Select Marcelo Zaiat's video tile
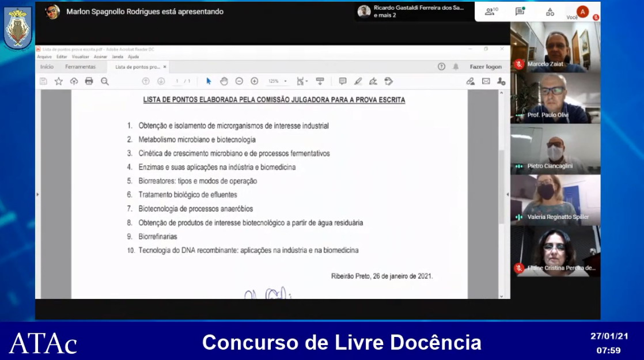 555,47
